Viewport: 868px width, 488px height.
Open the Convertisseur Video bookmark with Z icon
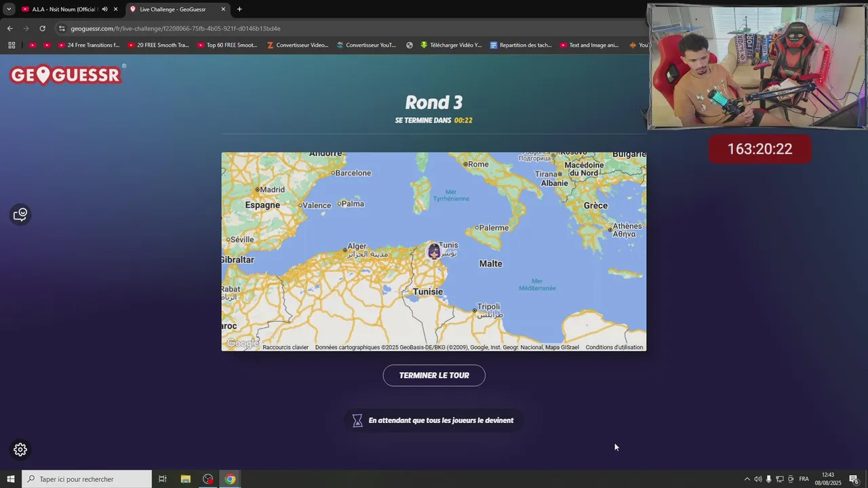pyautogui.click(x=298, y=45)
